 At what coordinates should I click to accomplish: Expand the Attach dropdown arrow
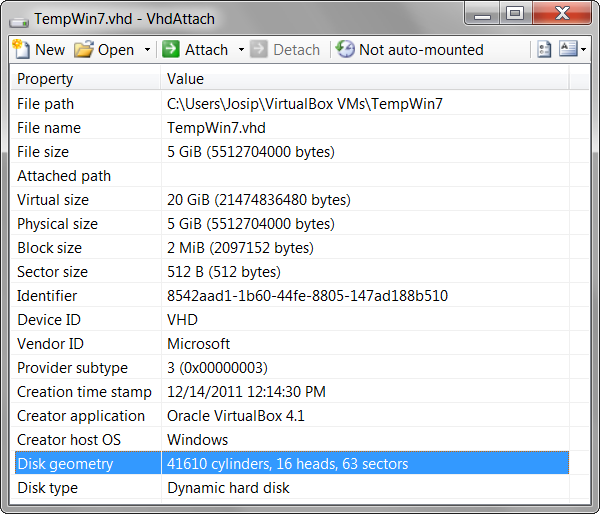click(241, 50)
